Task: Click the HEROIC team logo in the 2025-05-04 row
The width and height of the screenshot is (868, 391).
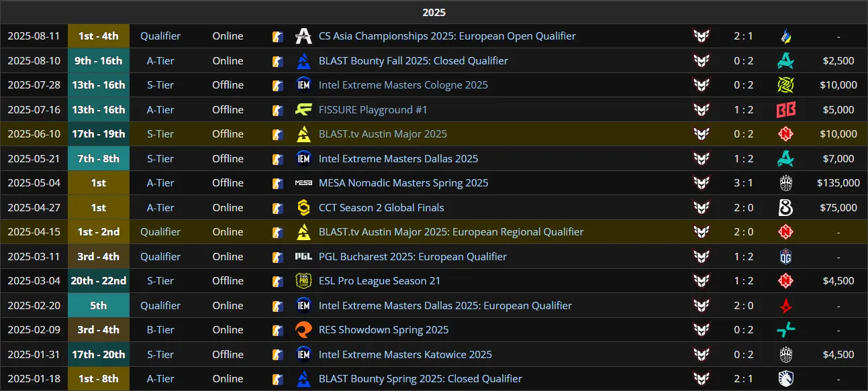Action: pos(701,183)
